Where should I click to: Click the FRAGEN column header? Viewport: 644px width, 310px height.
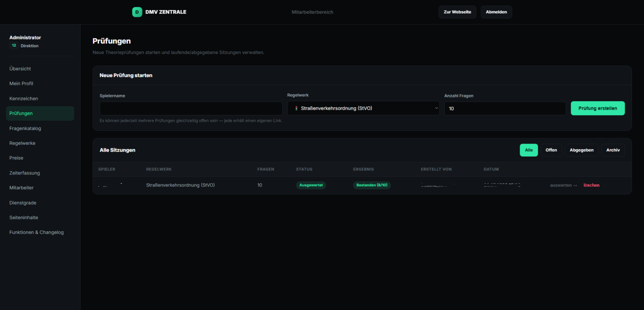pos(266,169)
